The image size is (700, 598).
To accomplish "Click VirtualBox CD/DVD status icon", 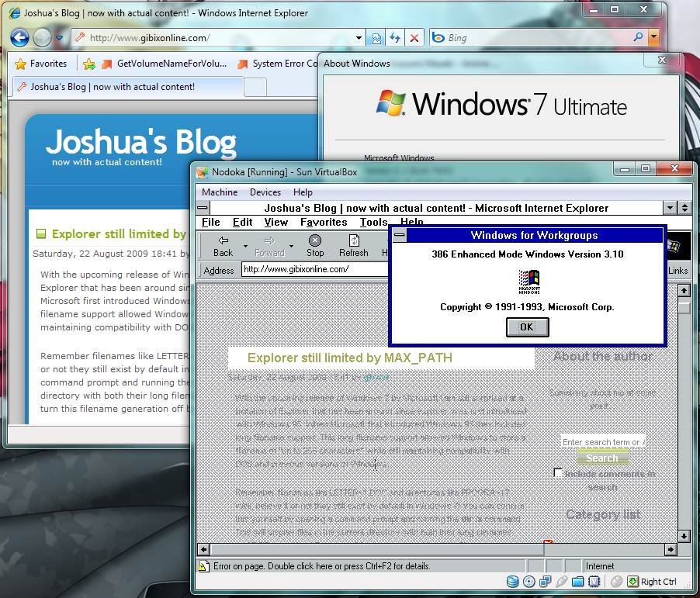I will coord(528,582).
